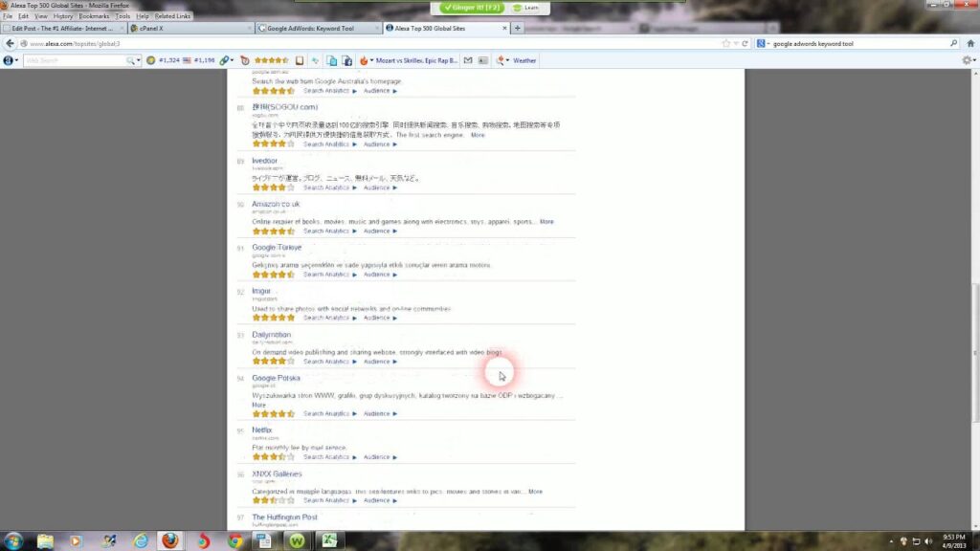
Task: Open The Huffington Post link
Action: click(284, 518)
